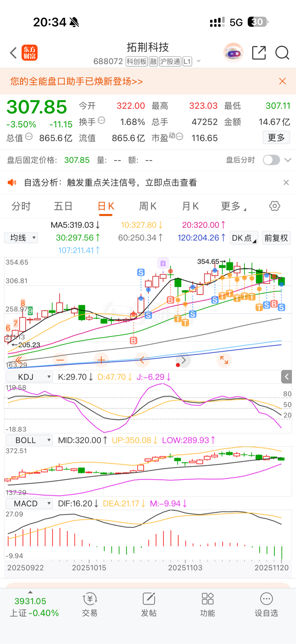This screenshot has height=644, width=296.
Task: Open the 东方财富 logo icon
Action: pyautogui.click(x=30, y=53)
